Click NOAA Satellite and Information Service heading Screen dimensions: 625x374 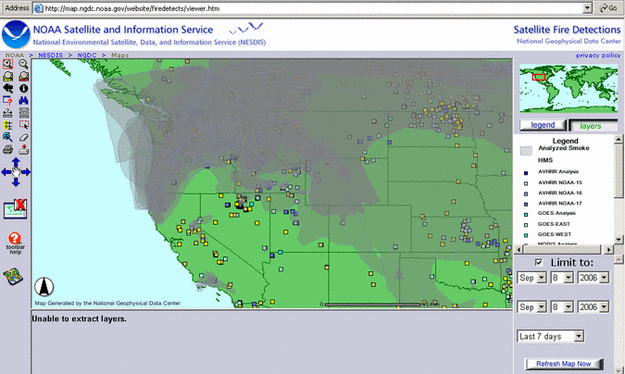(x=123, y=30)
